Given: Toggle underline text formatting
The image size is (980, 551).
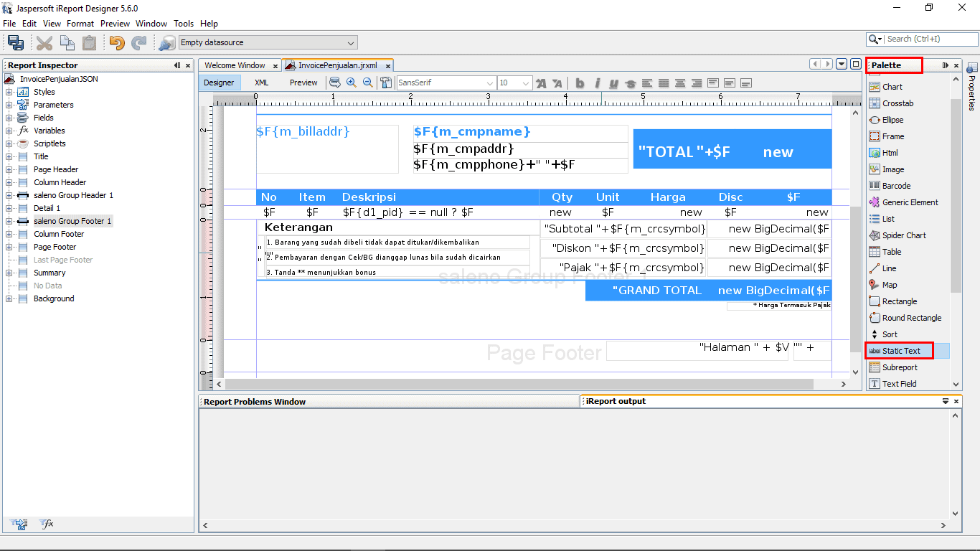Looking at the screenshot, I should 613,83.
